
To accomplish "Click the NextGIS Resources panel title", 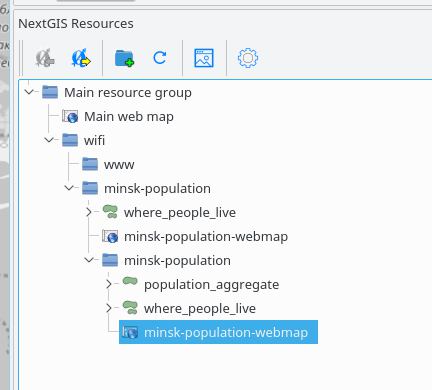I will [x=76, y=24].
